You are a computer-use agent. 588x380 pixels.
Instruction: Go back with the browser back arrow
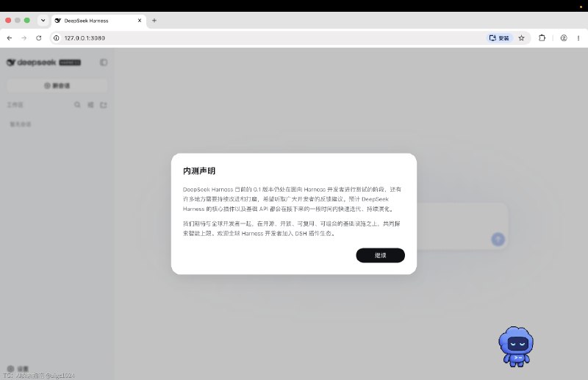click(x=10, y=38)
